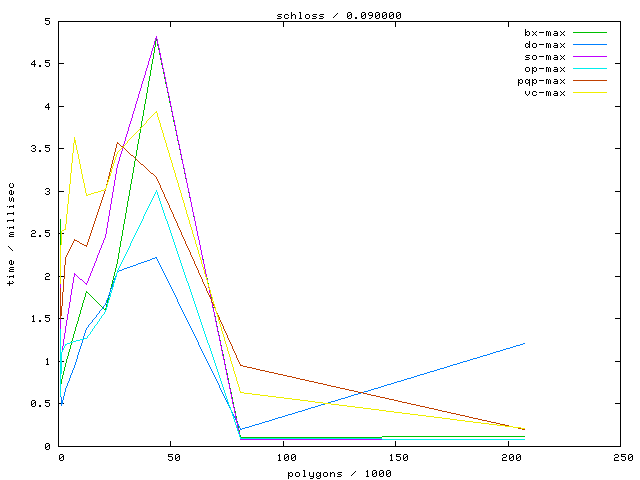Select the vc-max legend label
Screen dimensions: 640x480
coord(545,93)
